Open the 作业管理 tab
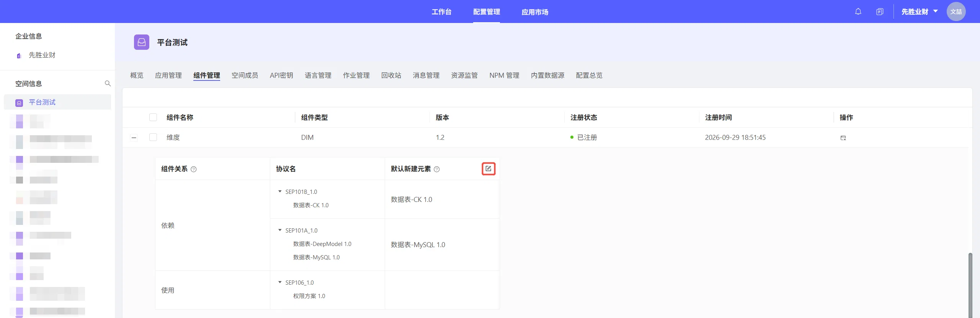 click(356, 75)
